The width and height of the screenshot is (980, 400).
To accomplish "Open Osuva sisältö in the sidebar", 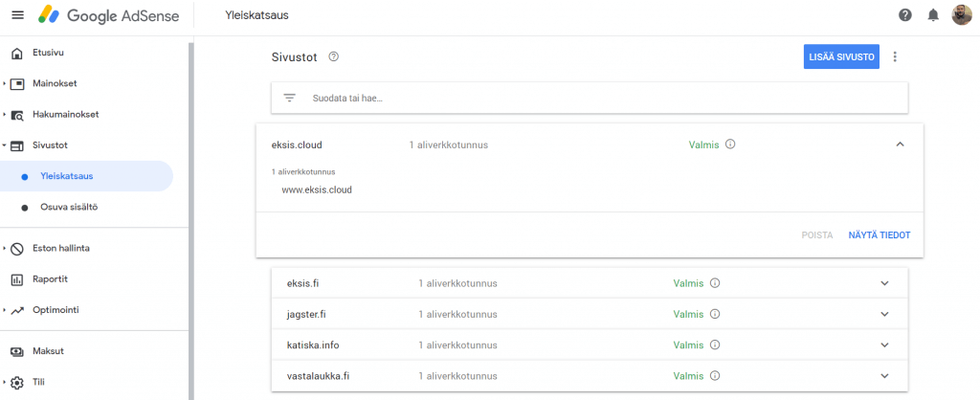I will [x=70, y=207].
